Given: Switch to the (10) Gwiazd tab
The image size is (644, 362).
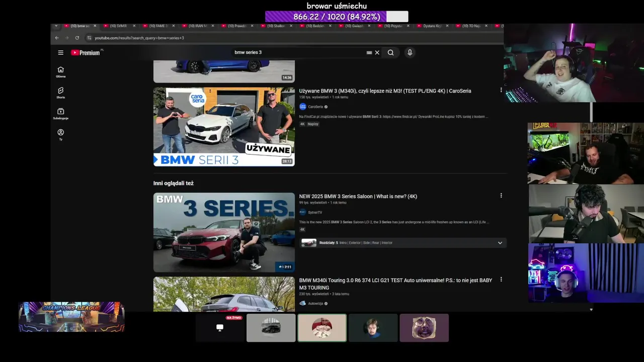Looking at the screenshot, I should [x=354, y=26].
